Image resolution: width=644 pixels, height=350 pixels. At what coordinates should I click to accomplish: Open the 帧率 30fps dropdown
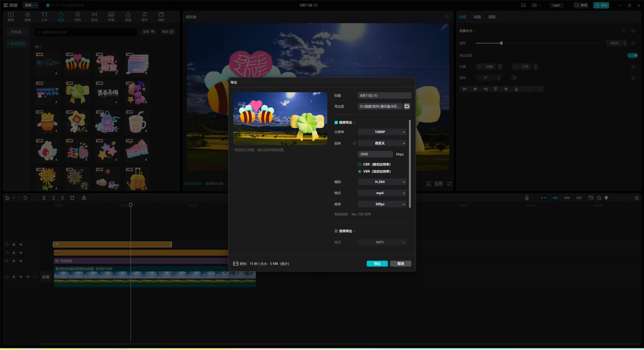[382, 204]
